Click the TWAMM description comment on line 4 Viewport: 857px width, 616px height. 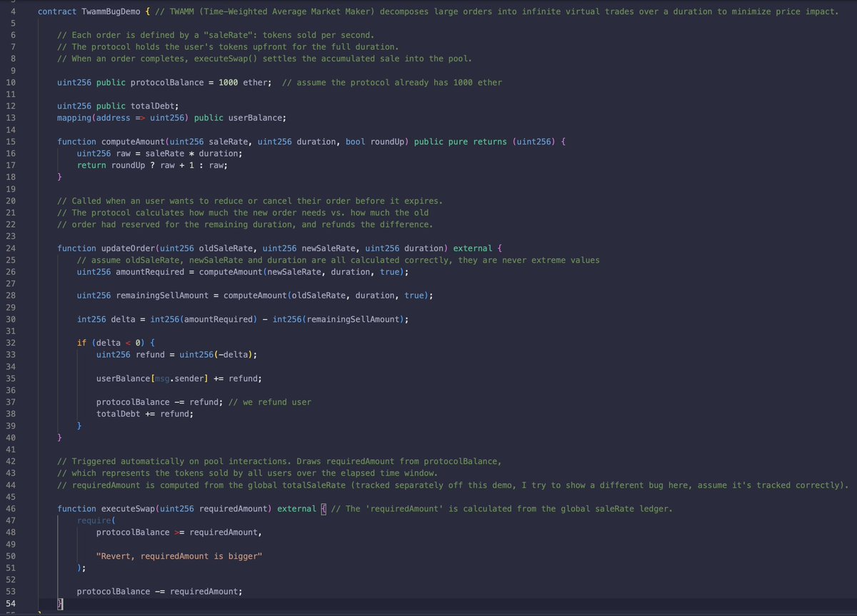click(x=495, y=12)
